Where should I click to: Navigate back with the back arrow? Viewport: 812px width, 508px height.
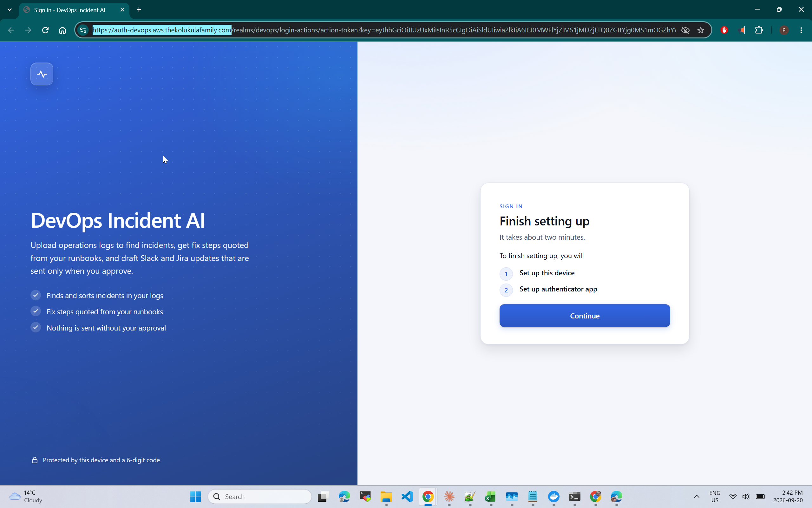click(x=11, y=30)
